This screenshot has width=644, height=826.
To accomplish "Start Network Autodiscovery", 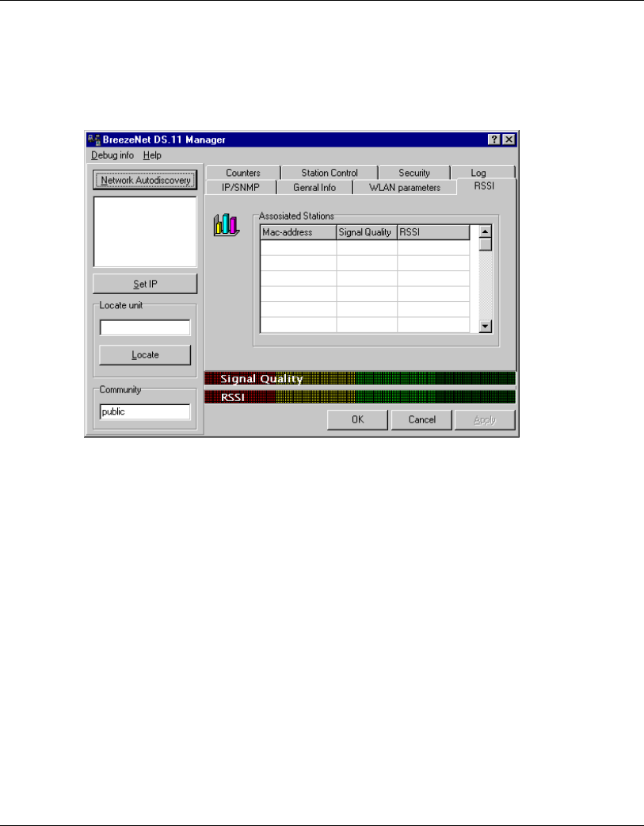I will (x=145, y=180).
